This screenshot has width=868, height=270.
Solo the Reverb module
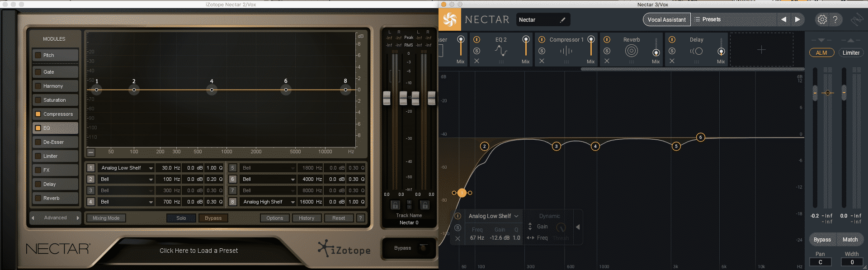[607, 51]
